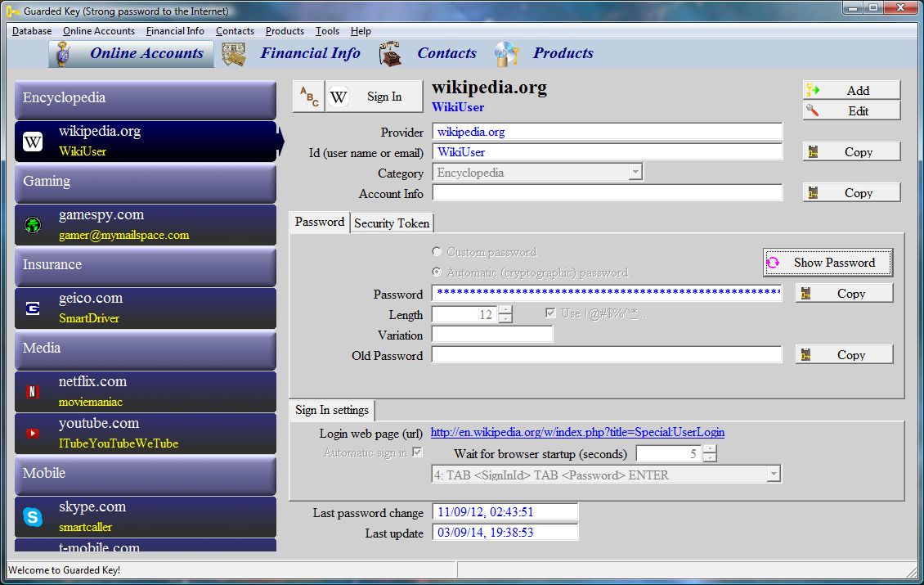The height and width of the screenshot is (585, 924).
Task: Click the Last password change date field
Action: tap(505, 512)
